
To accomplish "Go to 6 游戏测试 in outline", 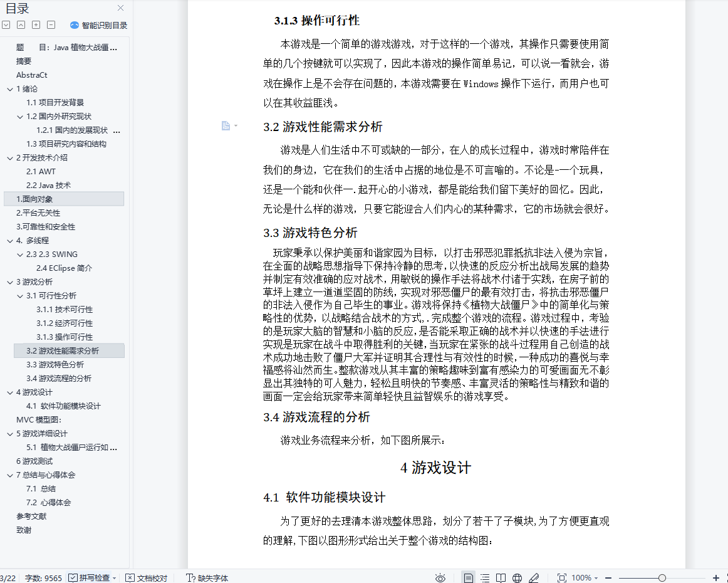I will tap(34, 461).
